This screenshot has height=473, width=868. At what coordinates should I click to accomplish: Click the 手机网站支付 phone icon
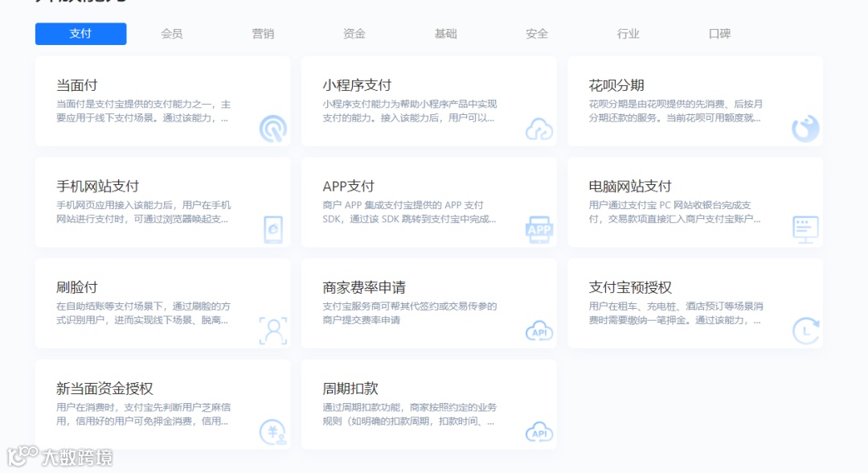(x=273, y=229)
